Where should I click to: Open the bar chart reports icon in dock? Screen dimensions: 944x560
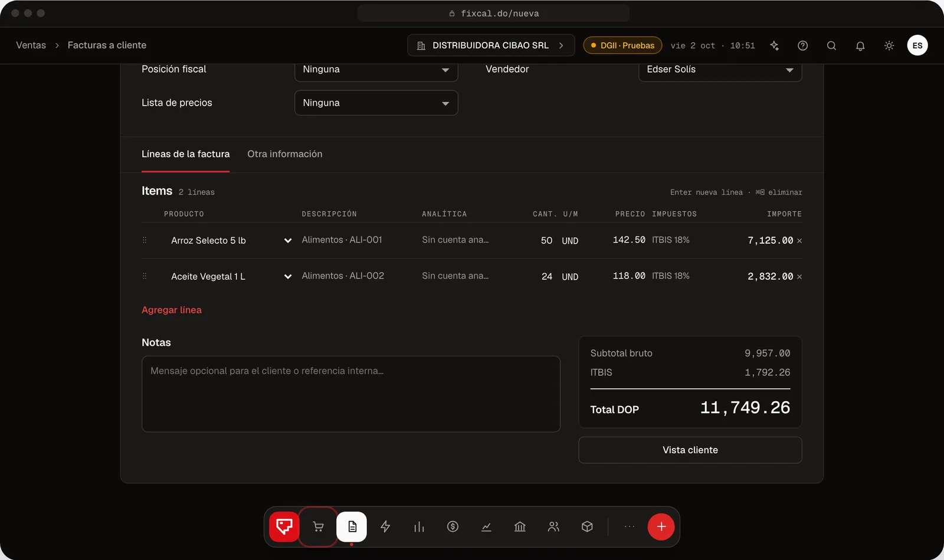tap(419, 526)
